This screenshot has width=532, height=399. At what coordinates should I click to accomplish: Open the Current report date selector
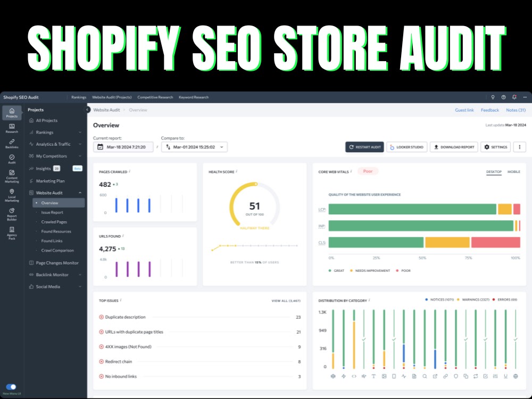[x=123, y=147]
